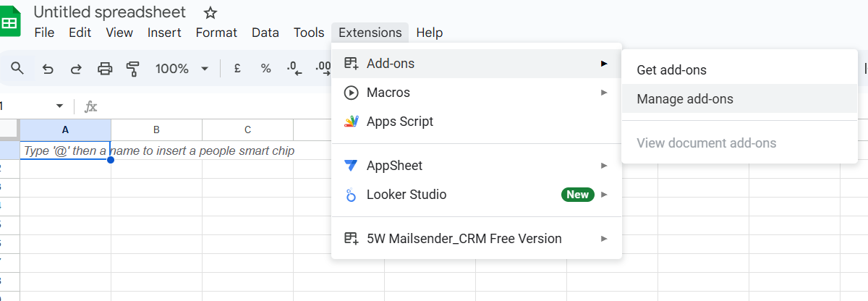Select the Looker Studio menu entry
This screenshot has width=868, height=301.
coord(477,195)
